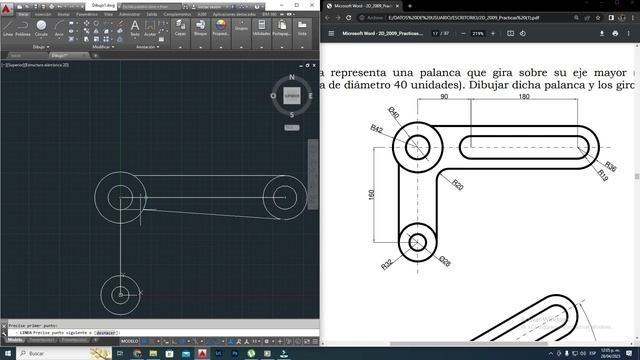Expand the Dibujo panel dropdown
Screen dimensions: 640x360
point(41,47)
